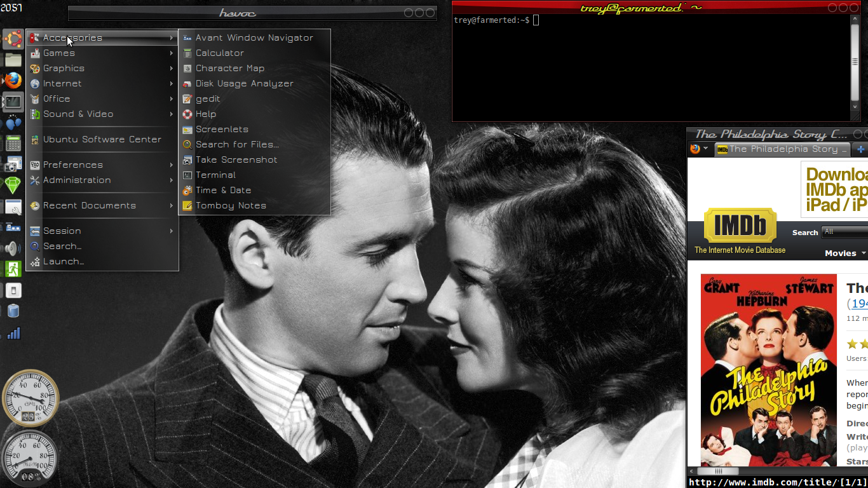
Task: Expand the Recent Documents submenu
Action: (102, 206)
